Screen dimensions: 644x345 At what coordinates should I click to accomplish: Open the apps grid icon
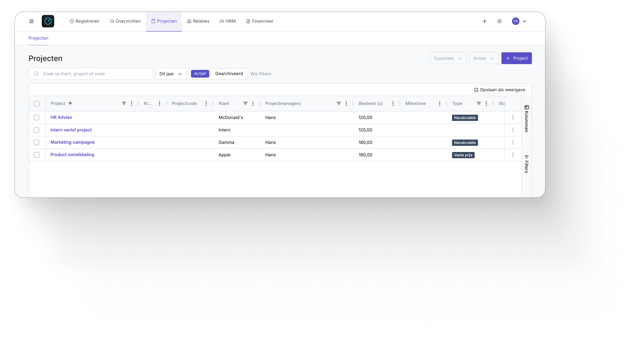pyautogui.click(x=32, y=21)
